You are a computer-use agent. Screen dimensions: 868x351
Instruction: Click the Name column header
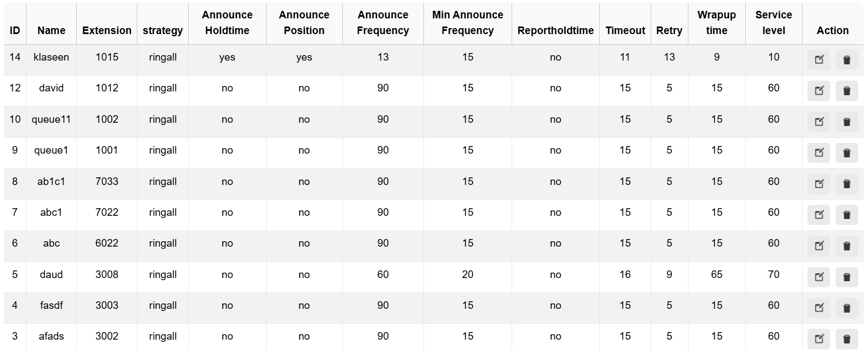pos(51,30)
